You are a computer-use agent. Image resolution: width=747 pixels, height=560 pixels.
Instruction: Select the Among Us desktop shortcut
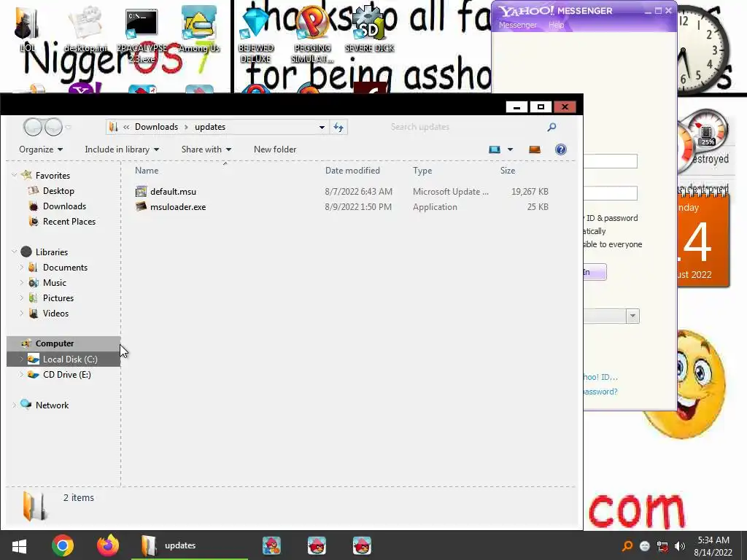(x=199, y=29)
